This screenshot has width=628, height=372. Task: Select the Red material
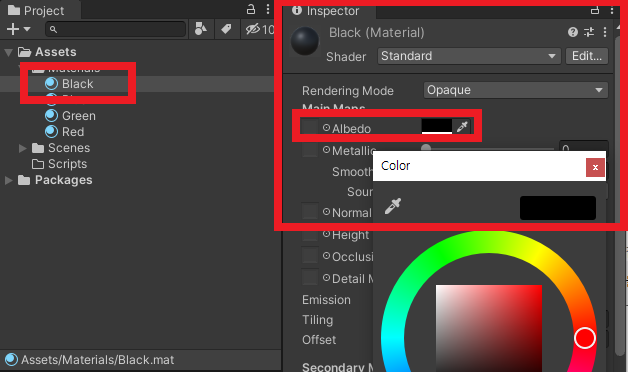point(64,132)
